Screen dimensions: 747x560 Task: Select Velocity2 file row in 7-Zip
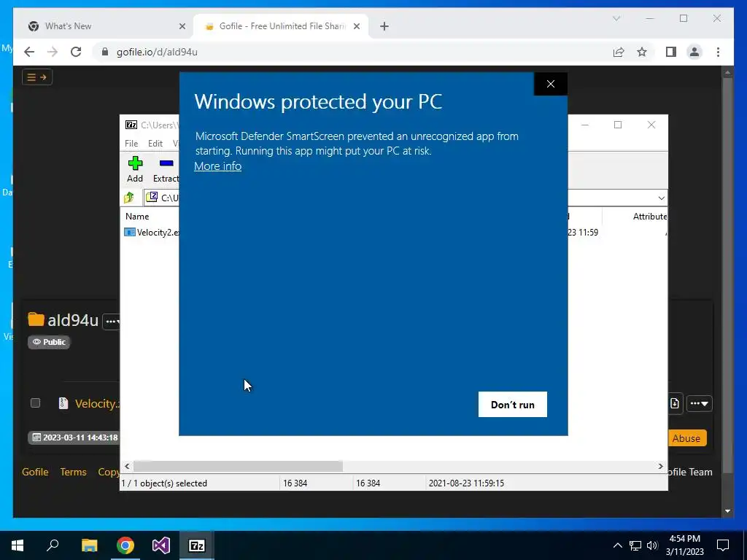152,233
